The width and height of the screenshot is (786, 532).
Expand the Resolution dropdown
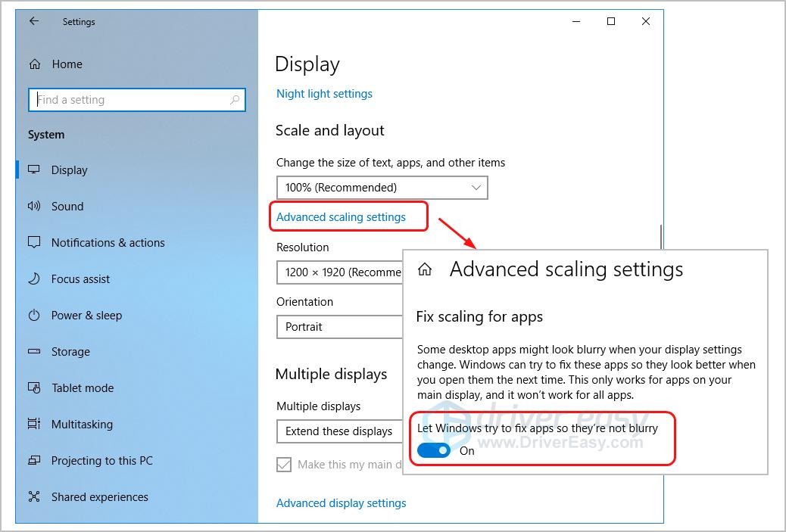pos(340,272)
